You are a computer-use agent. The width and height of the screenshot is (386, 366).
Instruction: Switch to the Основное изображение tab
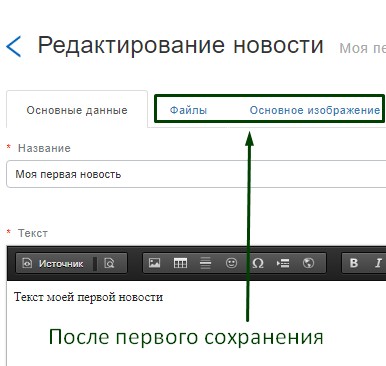[315, 110]
